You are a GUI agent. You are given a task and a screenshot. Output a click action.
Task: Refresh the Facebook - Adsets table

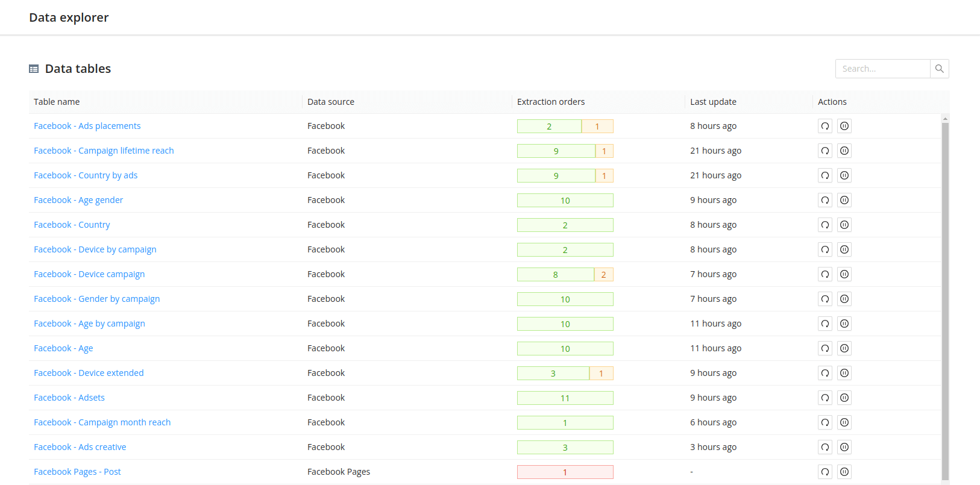tap(825, 398)
